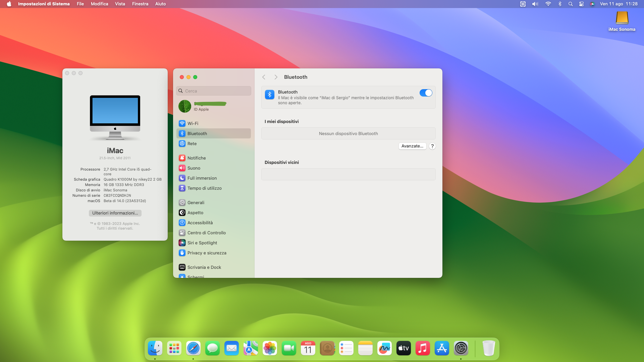
Task: Open Suono sound settings
Action: point(194,168)
